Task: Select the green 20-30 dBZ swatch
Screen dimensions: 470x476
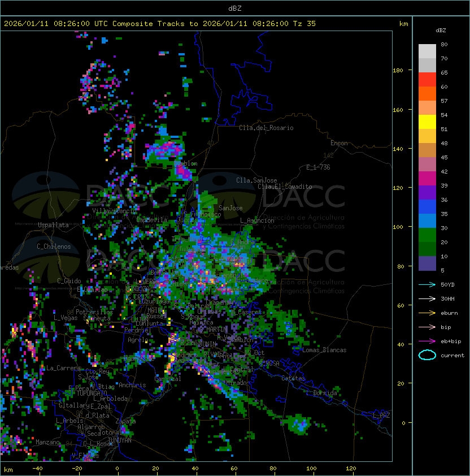Action: pos(427,235)
